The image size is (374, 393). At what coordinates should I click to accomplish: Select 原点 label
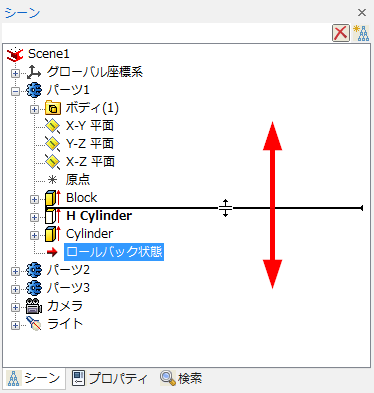pyautogui.click(x=78, y=180)
